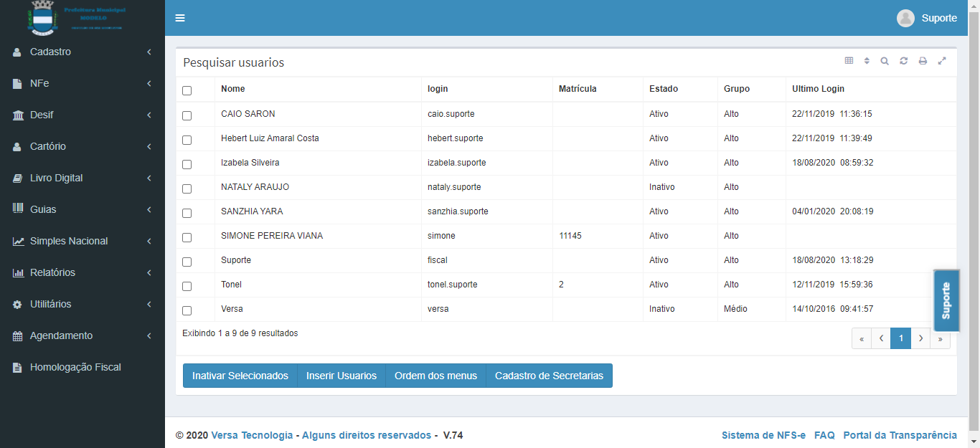Select the checkbox for SIMONE PEREIRA VIANA
This screenshot has height=448, width=980.
click(187, 237)
